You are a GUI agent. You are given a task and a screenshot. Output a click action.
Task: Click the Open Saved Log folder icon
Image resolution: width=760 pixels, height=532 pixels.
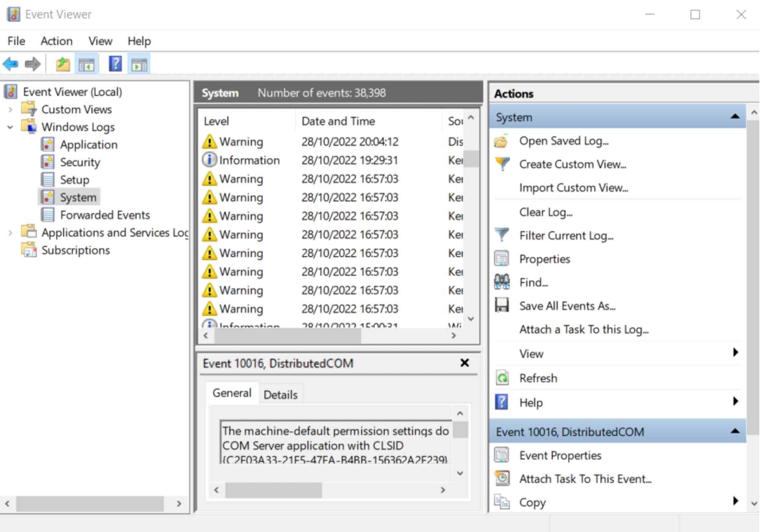pyautogui.click(x=502, y=141)
